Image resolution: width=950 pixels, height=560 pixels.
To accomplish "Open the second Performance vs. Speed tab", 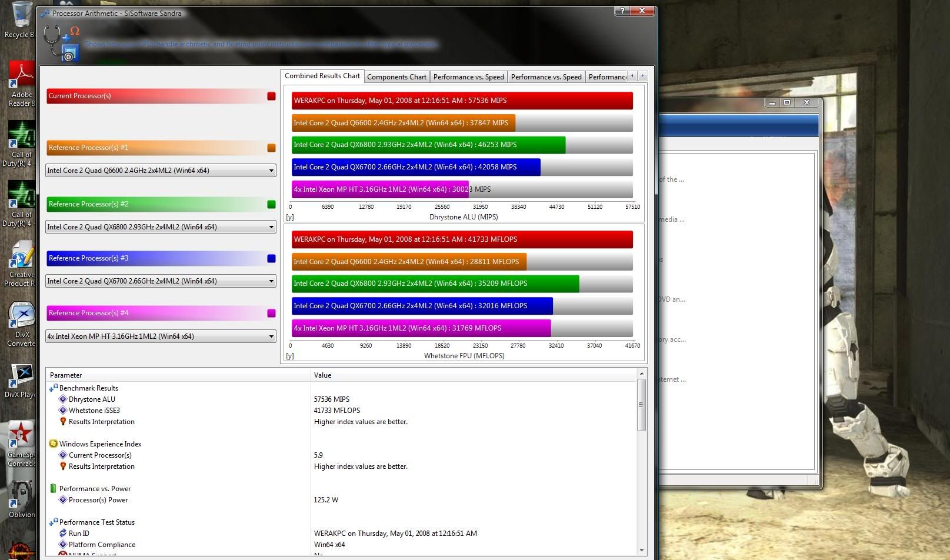I will pos(546,77).
